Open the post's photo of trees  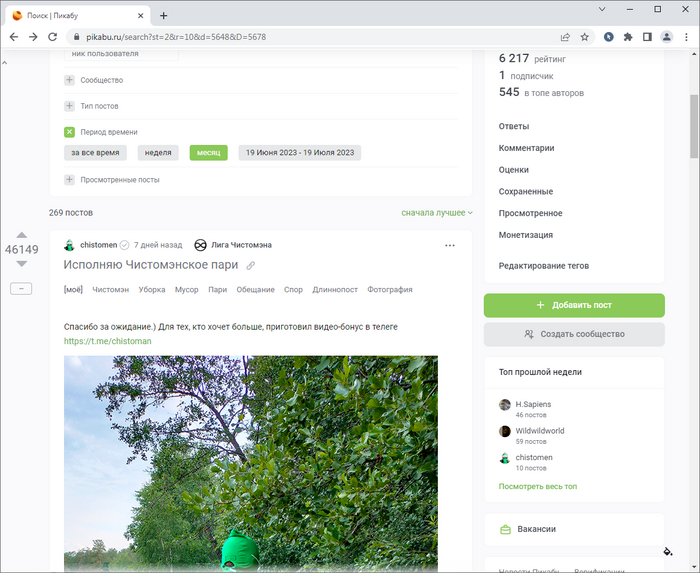[x=250, y=464]
